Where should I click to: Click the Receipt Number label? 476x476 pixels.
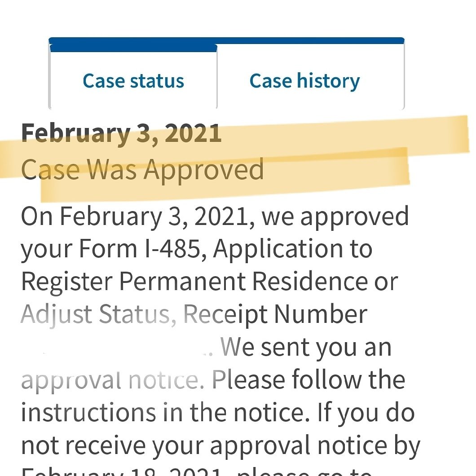(275, 314)
